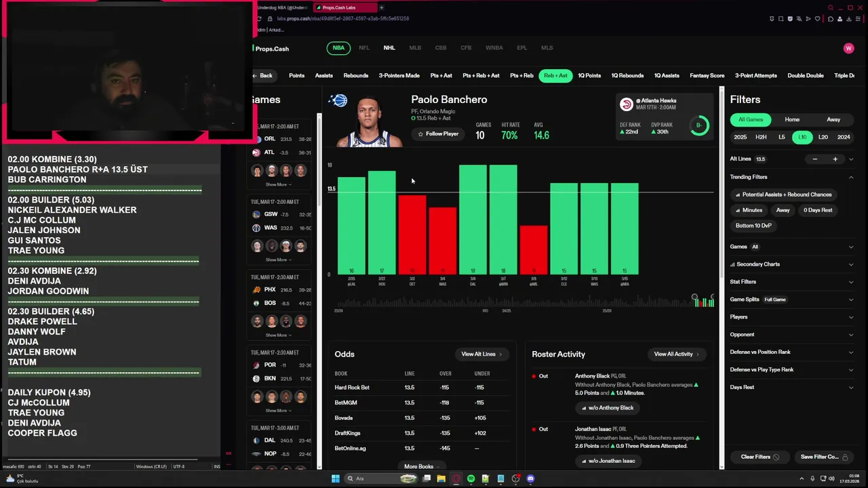Click the POR team logo in games list

coord(256,365)
